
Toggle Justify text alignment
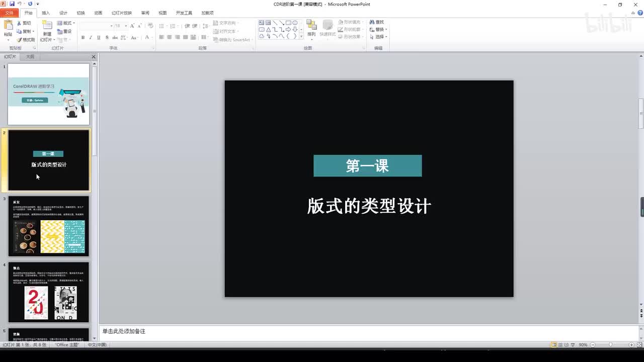tap(186, 37)
